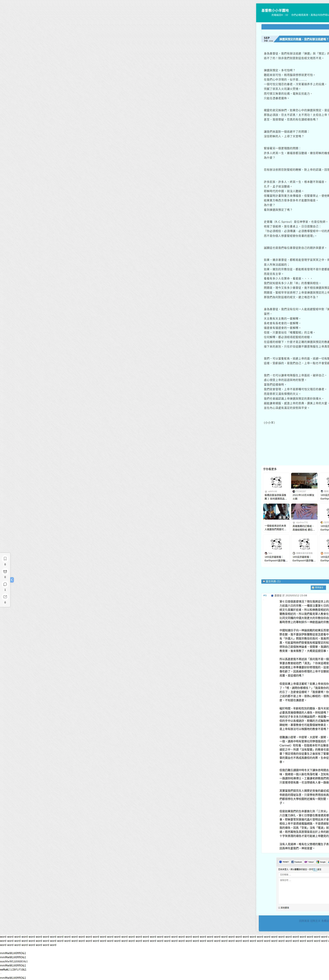Select the Google login tab
This screenshot has height=980, width=329.
(x=321, y=862)
